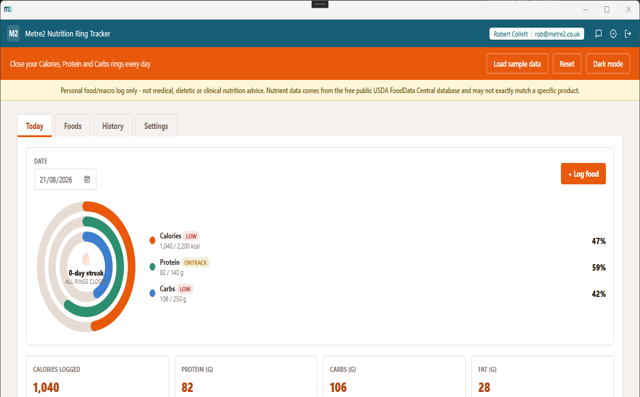
Task: Click the sign out icon in header
Action: click(628, 34)
